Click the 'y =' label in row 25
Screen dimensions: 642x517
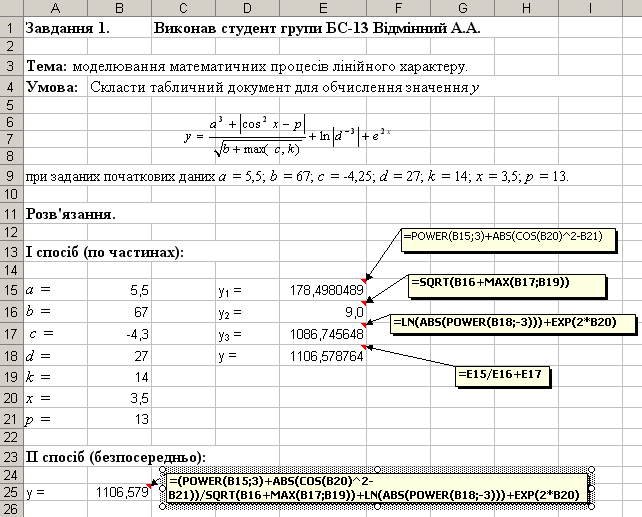55,492
